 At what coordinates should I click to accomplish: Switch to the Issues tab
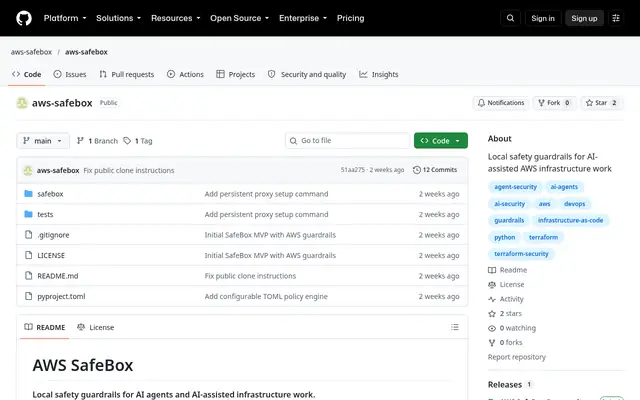point(70,74)
